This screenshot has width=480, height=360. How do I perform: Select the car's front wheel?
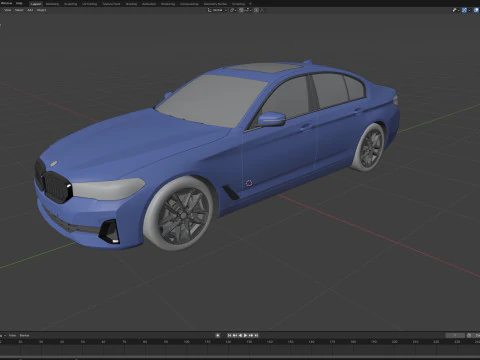[180, 215]
